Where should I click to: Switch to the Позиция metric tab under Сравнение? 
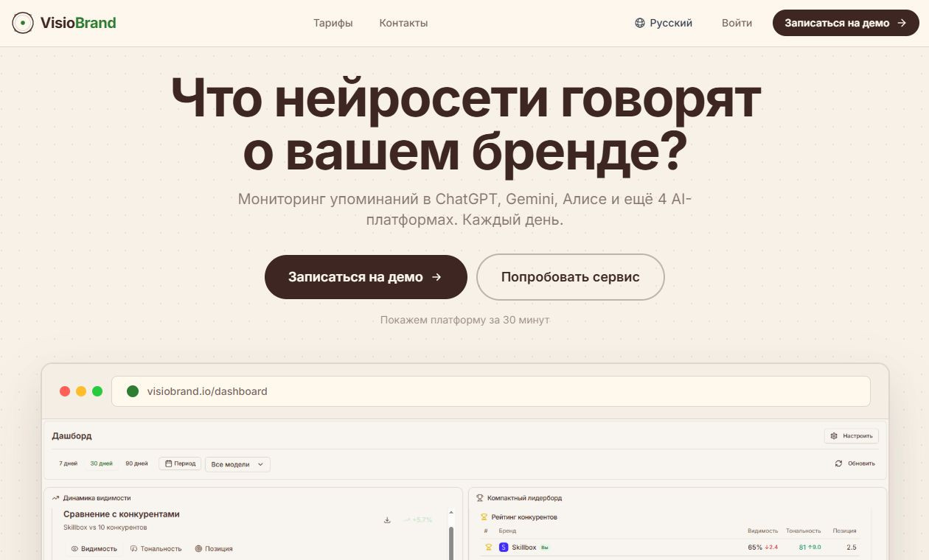[214, 548]
